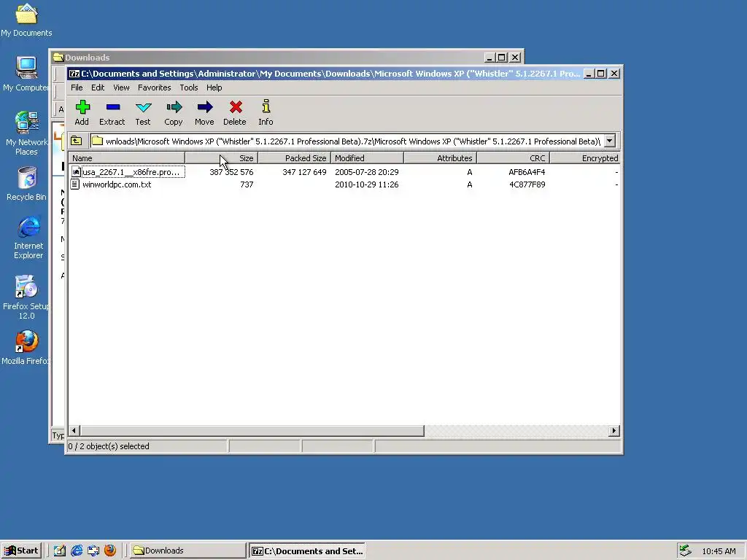Click CRC value AFB6A4F4
Viewport: 747px width, 560px height.
pos(527,172)
